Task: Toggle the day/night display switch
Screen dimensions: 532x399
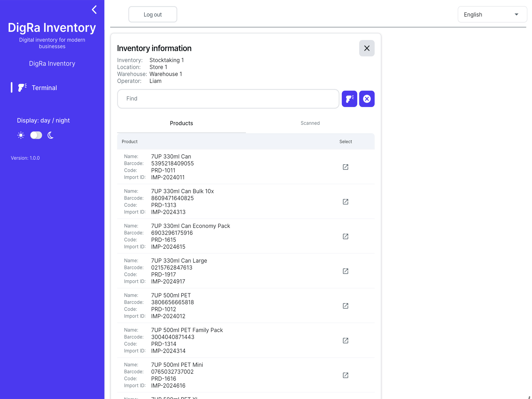Action: click(x=36, y=135)
